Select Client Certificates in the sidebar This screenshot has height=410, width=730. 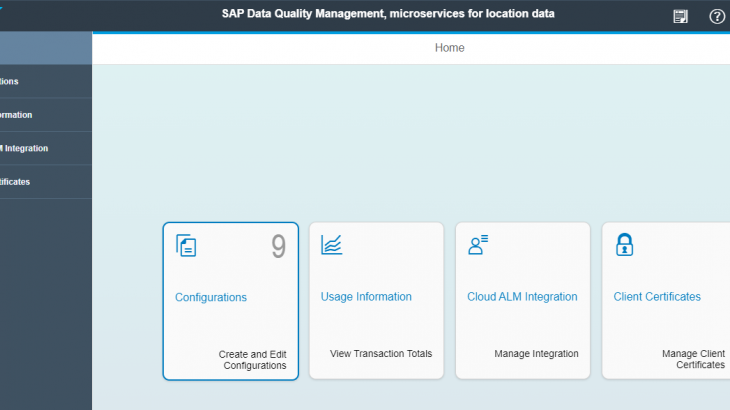click(x=46, y=182)
